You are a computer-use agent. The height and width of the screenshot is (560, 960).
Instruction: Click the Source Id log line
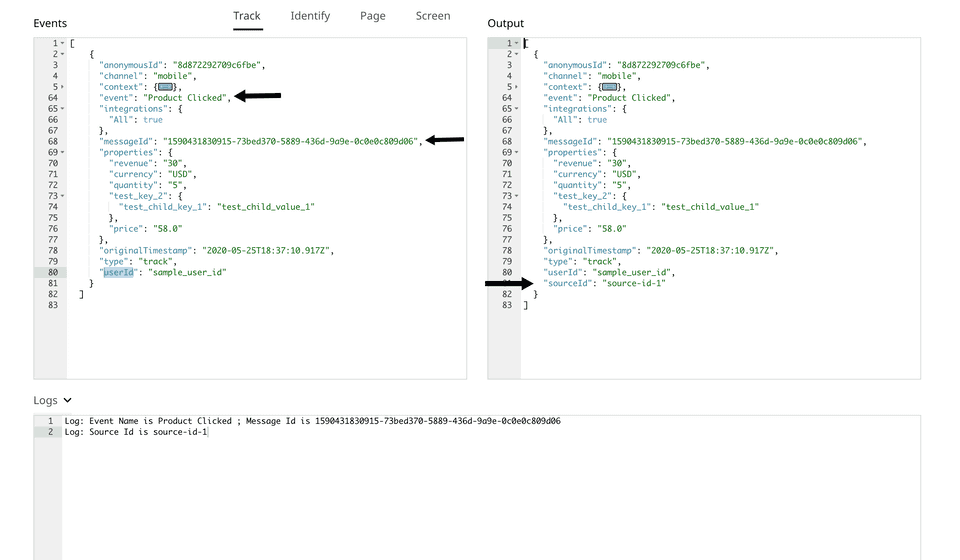135,432
